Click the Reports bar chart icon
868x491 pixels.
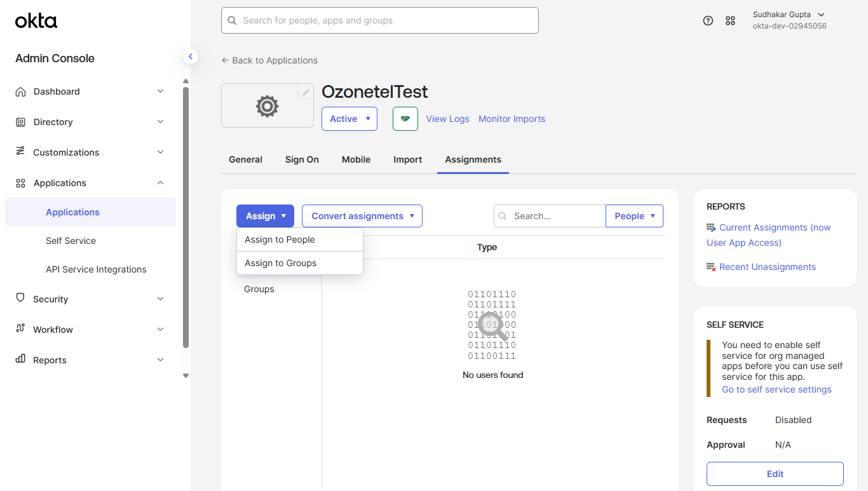tap(20, 359)
